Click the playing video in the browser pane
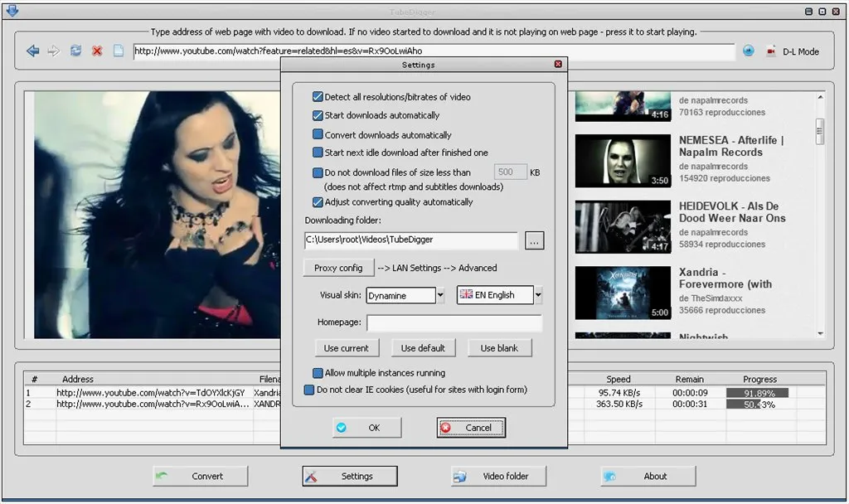 pyautogui.click(x=157, y=215)
